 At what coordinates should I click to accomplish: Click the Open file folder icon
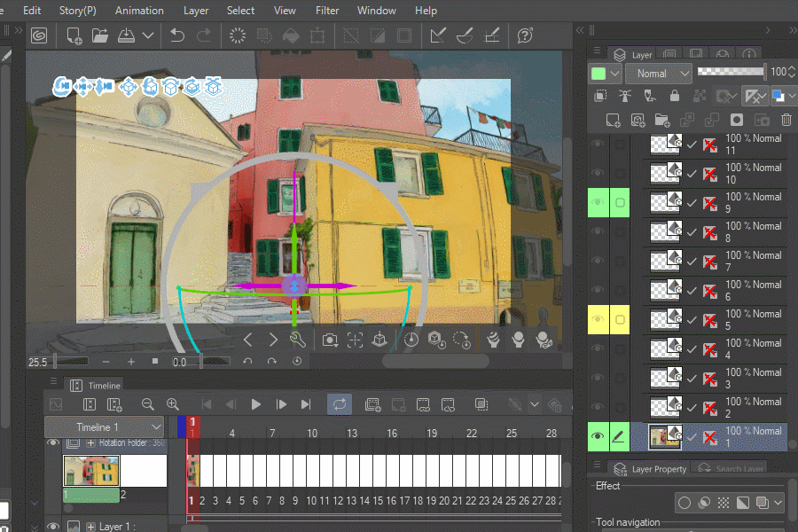coord(99,35)
